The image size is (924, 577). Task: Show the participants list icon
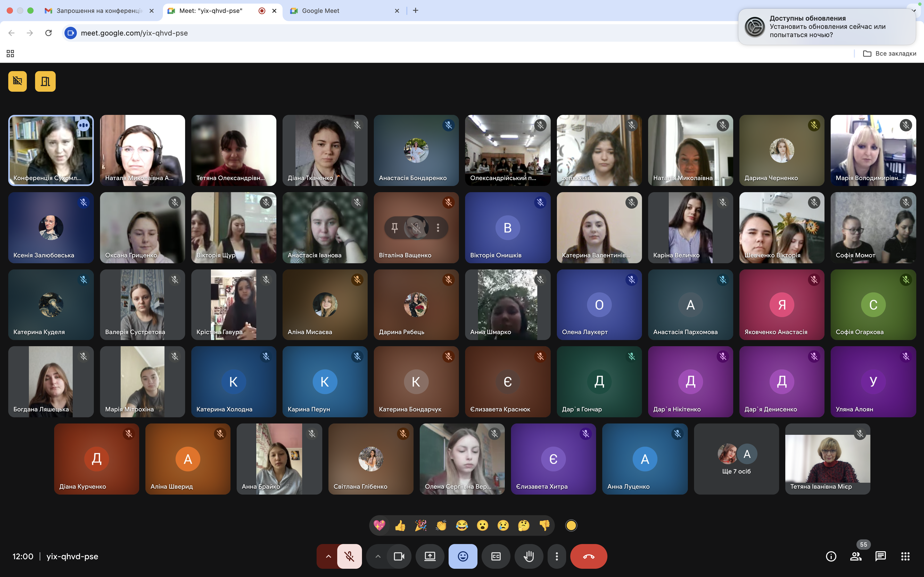[856, 556]
